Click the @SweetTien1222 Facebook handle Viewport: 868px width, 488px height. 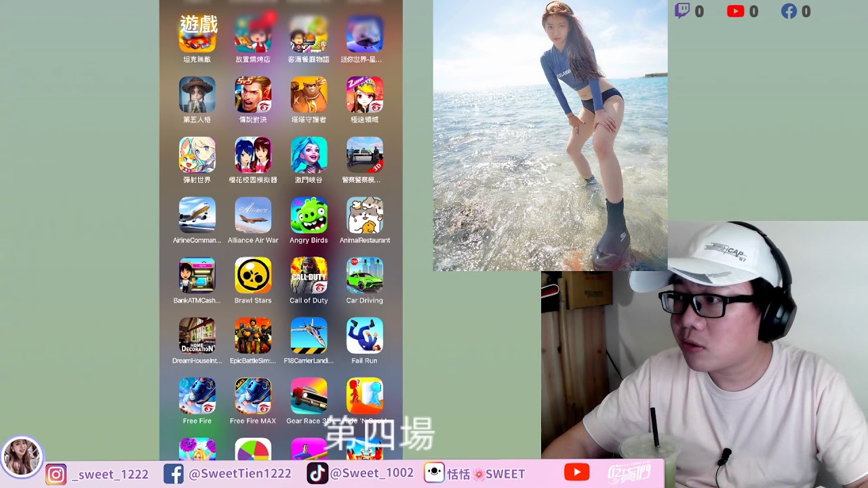coord(240,474)
